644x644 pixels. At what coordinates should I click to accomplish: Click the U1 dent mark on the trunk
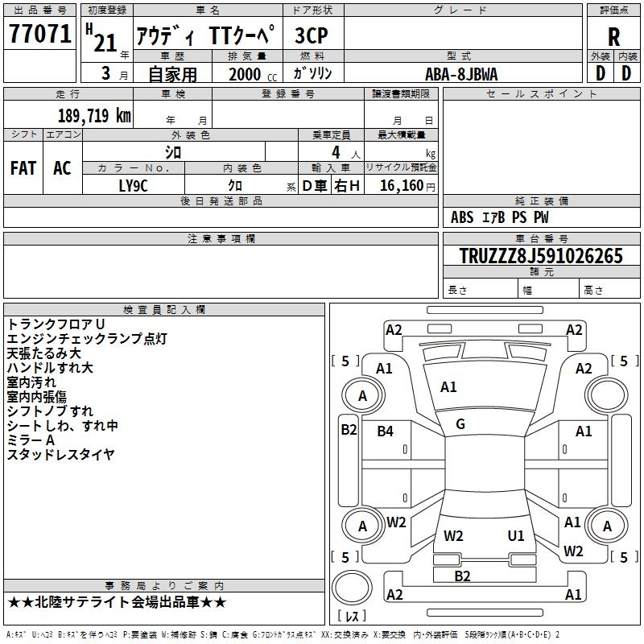click(516, 535)
